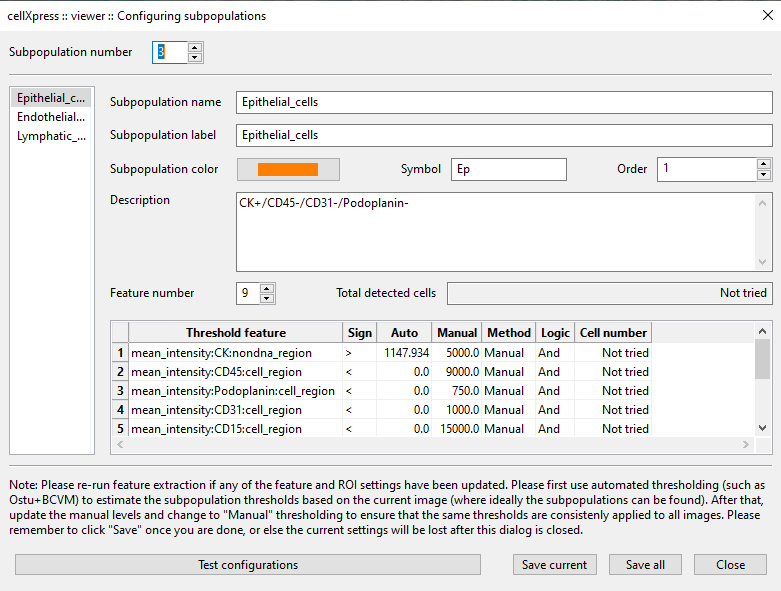This screenshot has width=781, height=591.
Task: Click the Manual value 750.0
Action: click(x=457, y=391)
